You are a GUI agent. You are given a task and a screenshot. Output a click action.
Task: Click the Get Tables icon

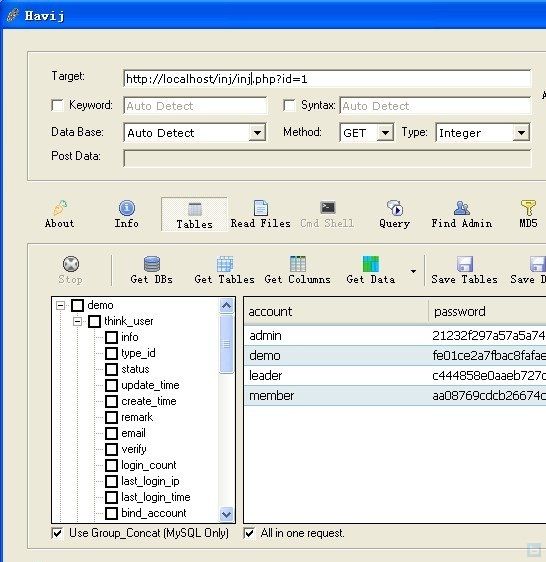225,264
